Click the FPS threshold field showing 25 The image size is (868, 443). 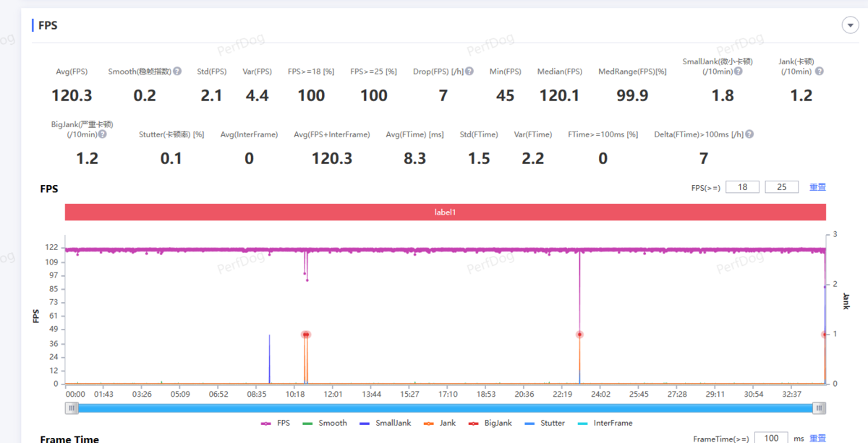tap(781, 187)
